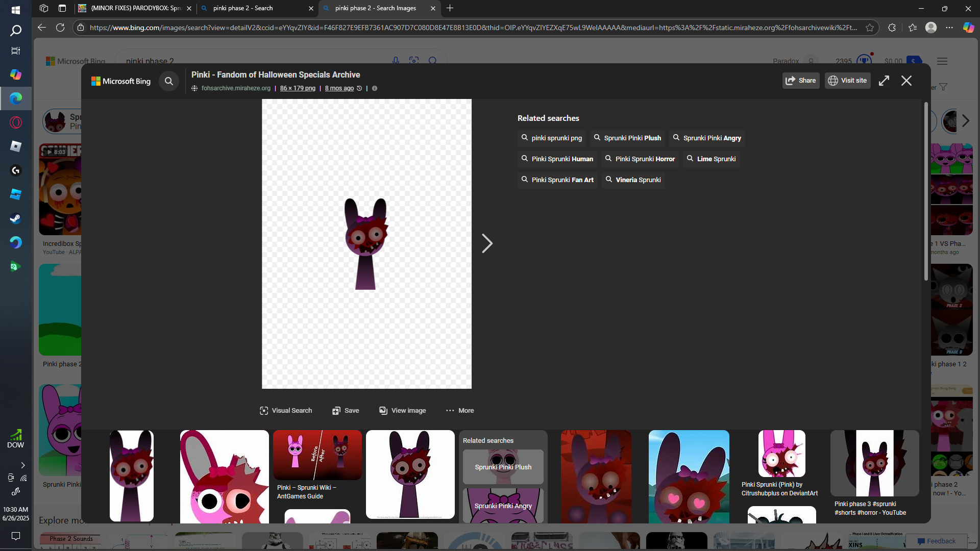Click Microsoft Bing logo in viewer
The height and width of the screenshot is (551, 980).
(121, 81)
